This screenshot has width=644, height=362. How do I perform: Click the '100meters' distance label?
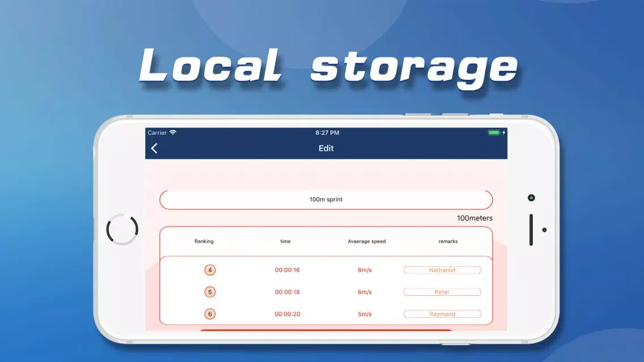tap(474, 218)
